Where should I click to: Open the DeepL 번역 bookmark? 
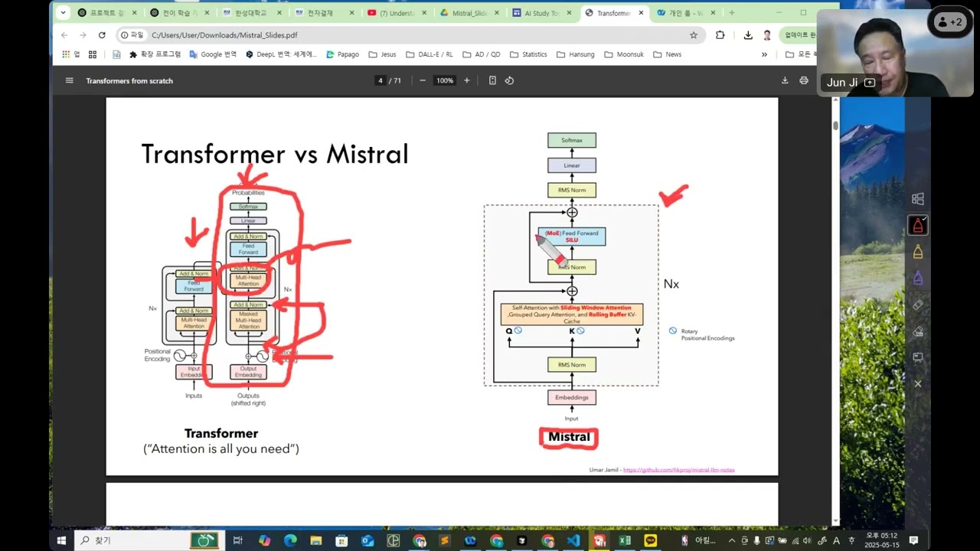coord(281,54)
